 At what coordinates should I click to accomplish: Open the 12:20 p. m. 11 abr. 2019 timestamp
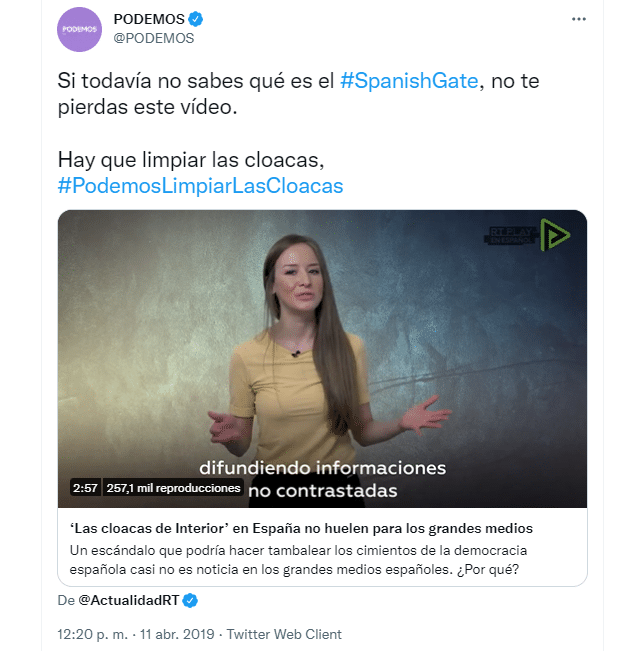tap(136, 634)
